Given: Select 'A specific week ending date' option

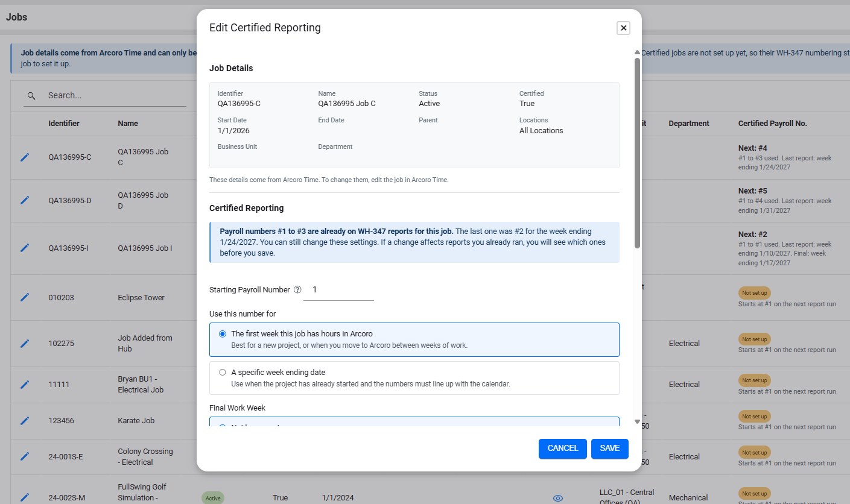Looking at the screenshot, I should [414, 378].
